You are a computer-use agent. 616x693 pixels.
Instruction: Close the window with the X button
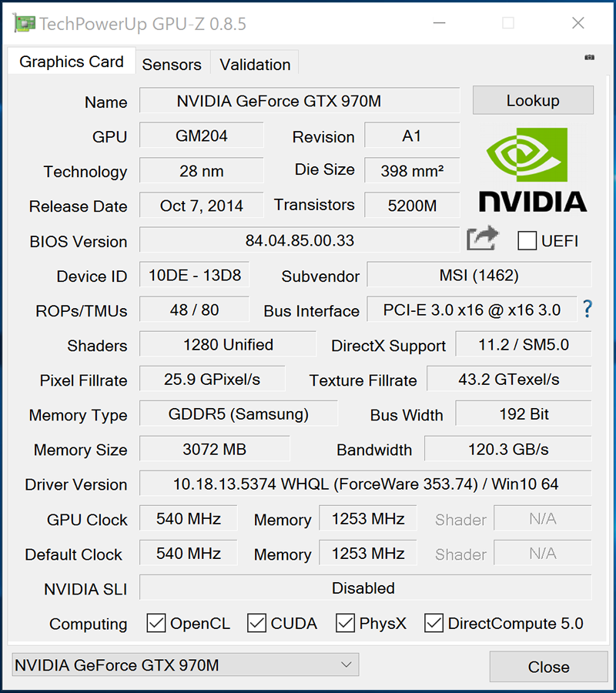[578, 23]
